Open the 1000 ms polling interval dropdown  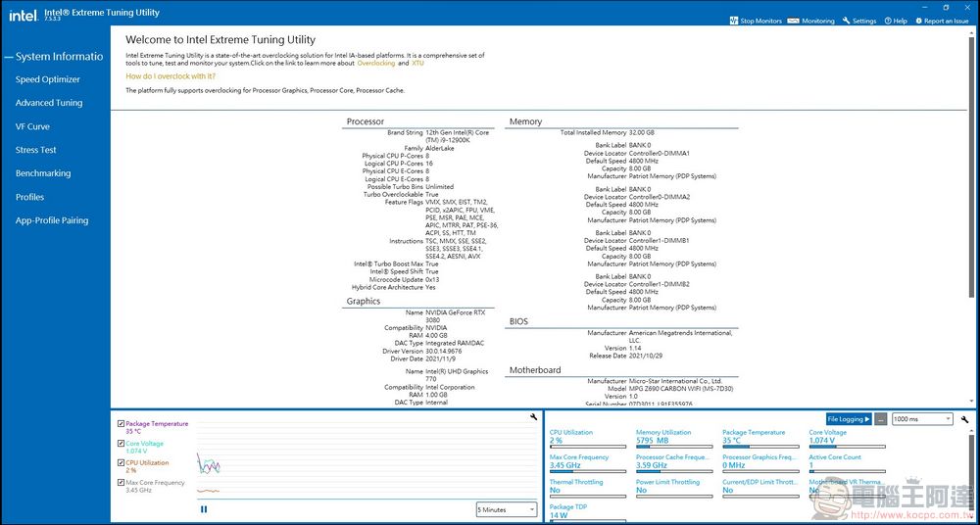tap(922, 419)
